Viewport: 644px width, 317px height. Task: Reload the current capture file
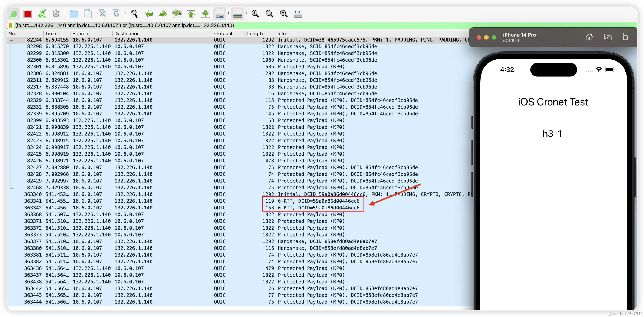(x=116, y=14)
